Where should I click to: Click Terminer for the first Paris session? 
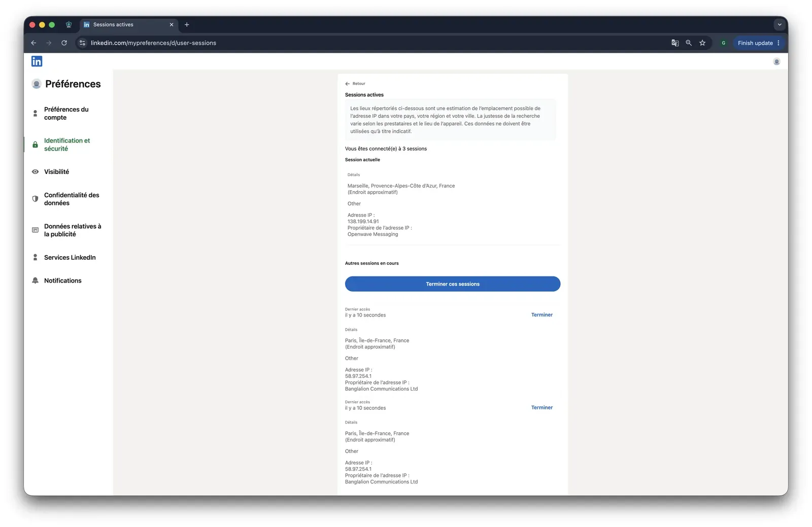(x=542, y=315)
